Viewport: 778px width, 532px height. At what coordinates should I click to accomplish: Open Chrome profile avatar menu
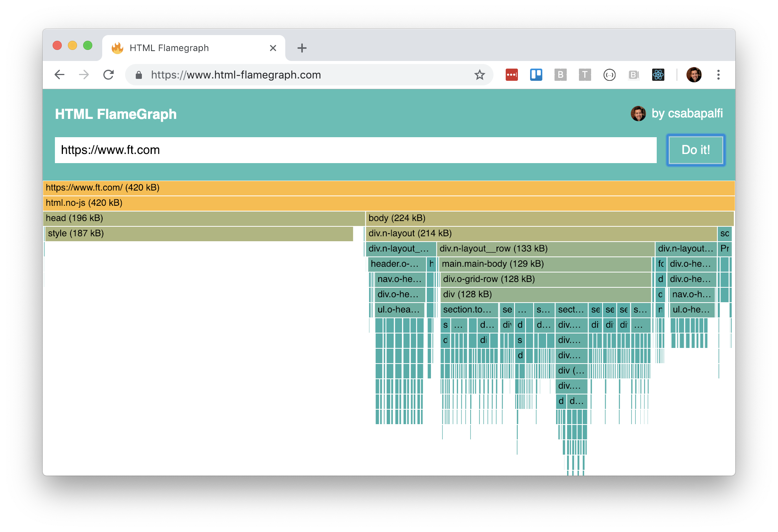point(694,75)
